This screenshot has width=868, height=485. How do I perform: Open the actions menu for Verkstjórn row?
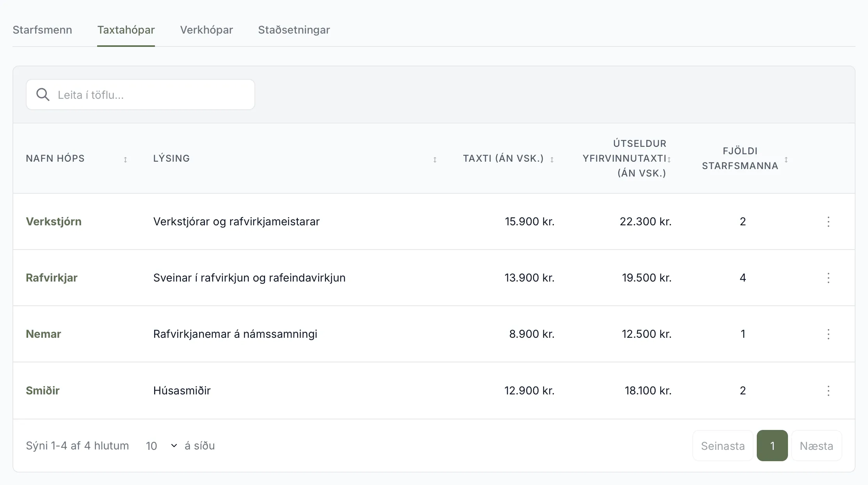pyautogui.click(x=828, y=222)
